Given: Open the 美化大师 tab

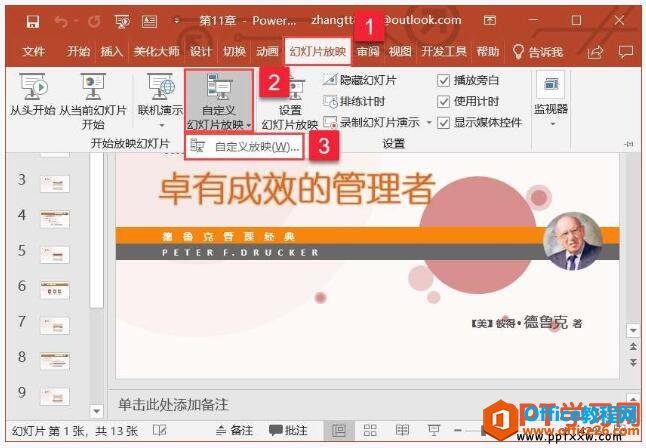Looking at the screenshot, I should point(157,52).
